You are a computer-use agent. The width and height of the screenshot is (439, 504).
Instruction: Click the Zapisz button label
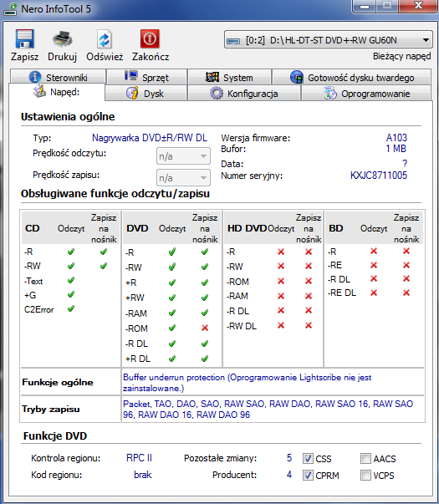pos(25,57)
